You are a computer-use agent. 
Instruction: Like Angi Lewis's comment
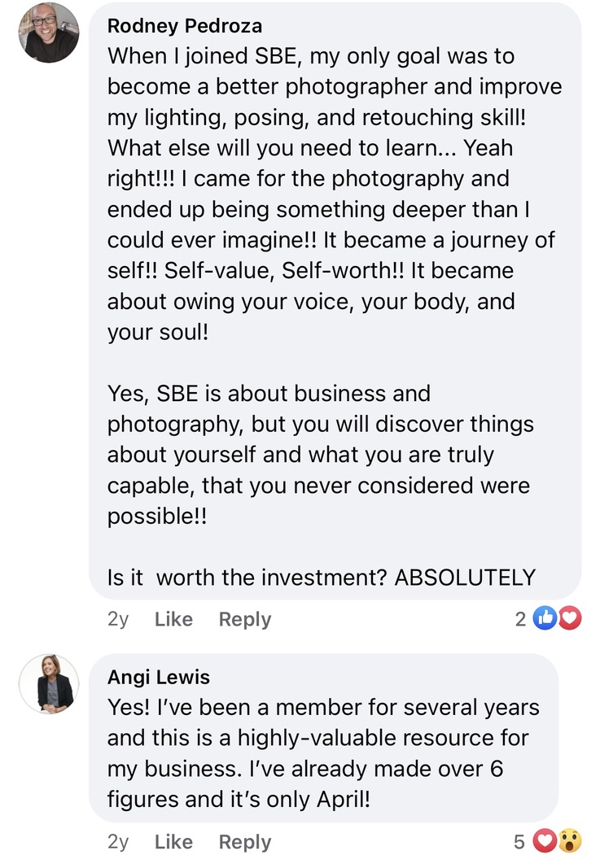[173, 842]
